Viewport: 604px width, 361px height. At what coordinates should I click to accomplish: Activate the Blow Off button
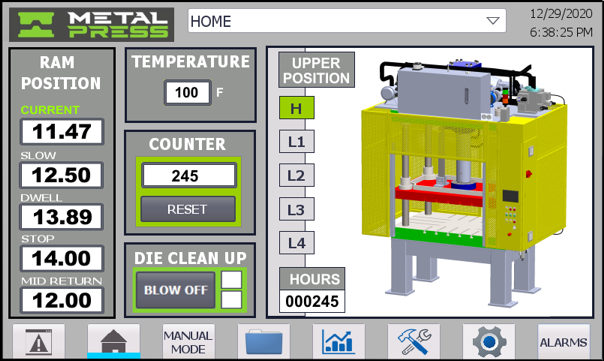(x=176, y=290)
